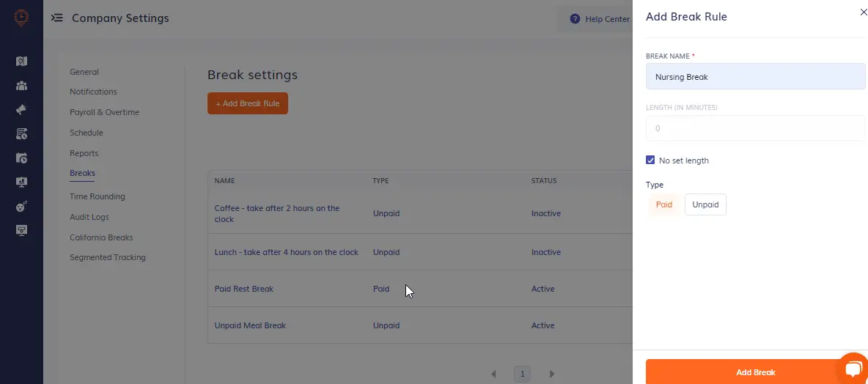
Task: Open the megaphone announcements icon
Action: (21, 109)
